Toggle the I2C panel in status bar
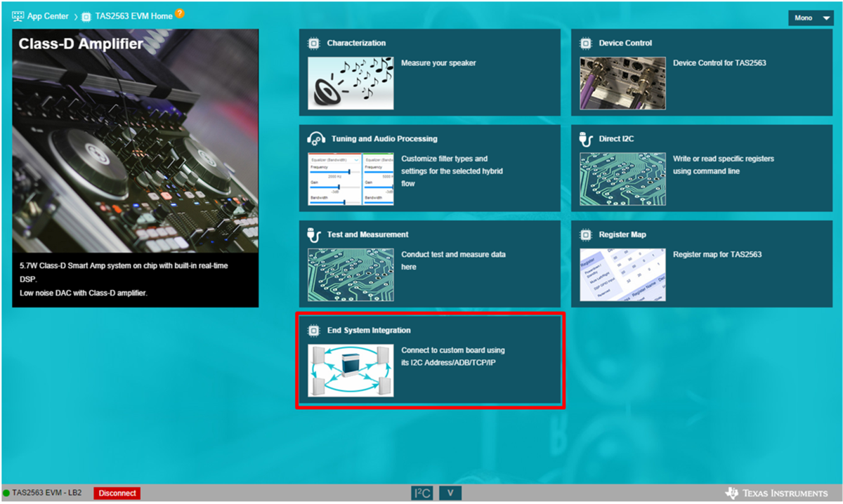 point(422,493)
